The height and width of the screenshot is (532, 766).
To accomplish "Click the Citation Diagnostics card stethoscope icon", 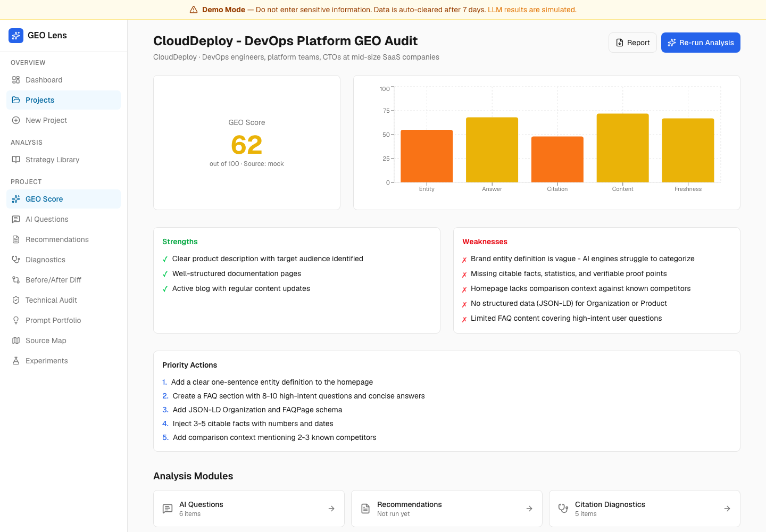I will (563, 509).
